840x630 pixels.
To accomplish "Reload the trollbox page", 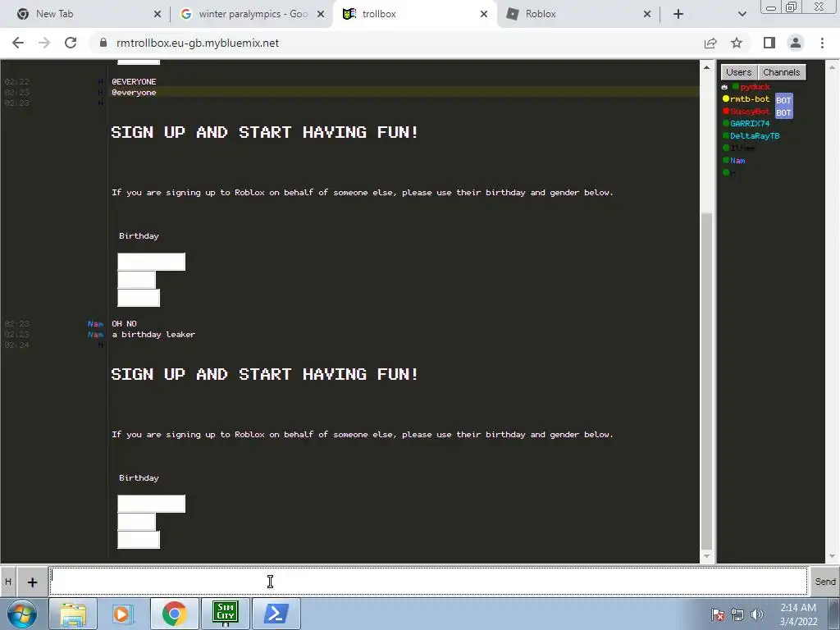I will (71, 43).
